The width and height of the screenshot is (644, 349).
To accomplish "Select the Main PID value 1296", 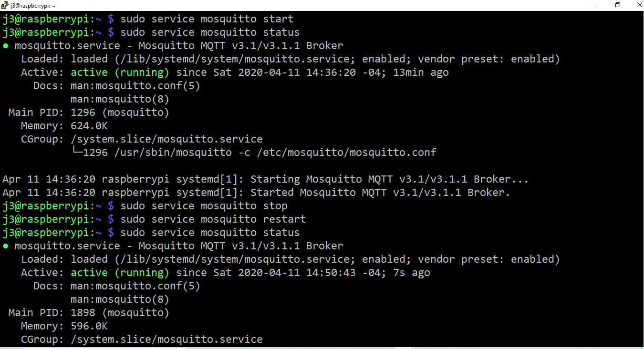I will (81, 112).
